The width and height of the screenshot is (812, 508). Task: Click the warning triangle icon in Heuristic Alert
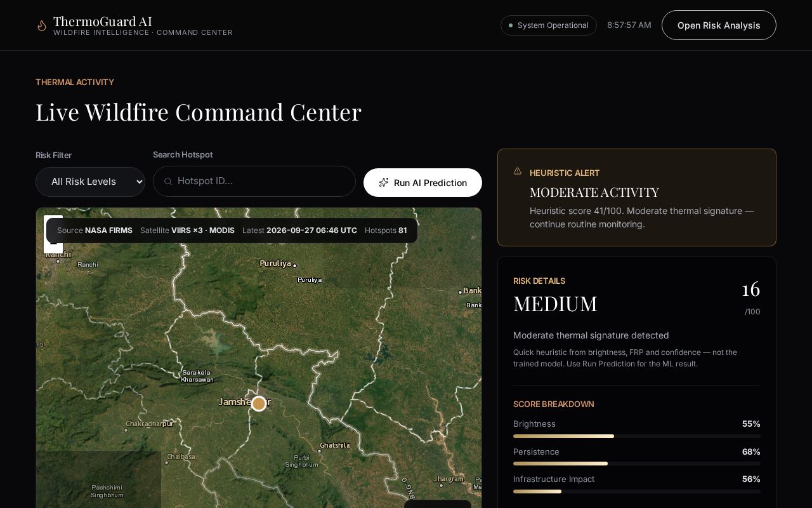(x=518, y=171)
